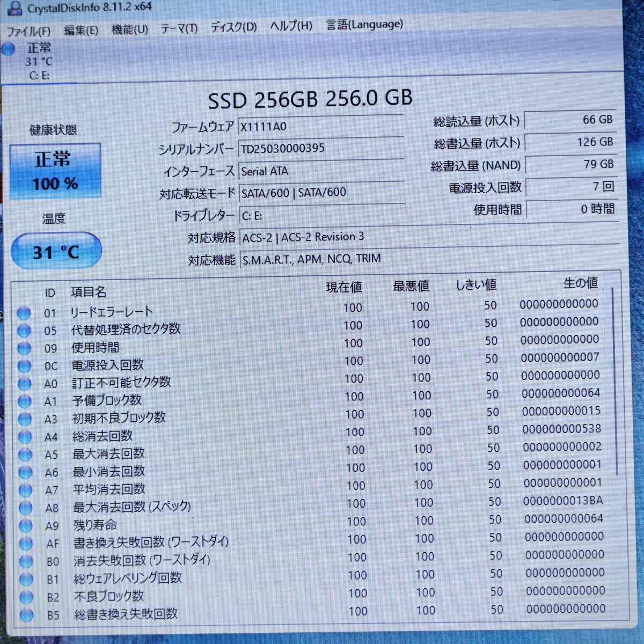
Task: Click the transfer mode field SATA/600 | SATA/600
Action: coord(321,192)
